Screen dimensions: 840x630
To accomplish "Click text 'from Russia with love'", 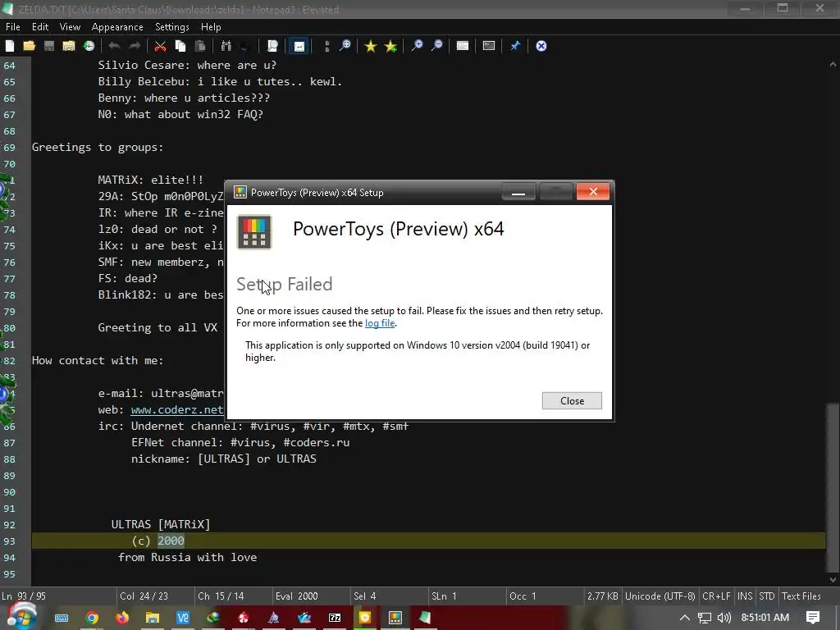I will point(188,557).
